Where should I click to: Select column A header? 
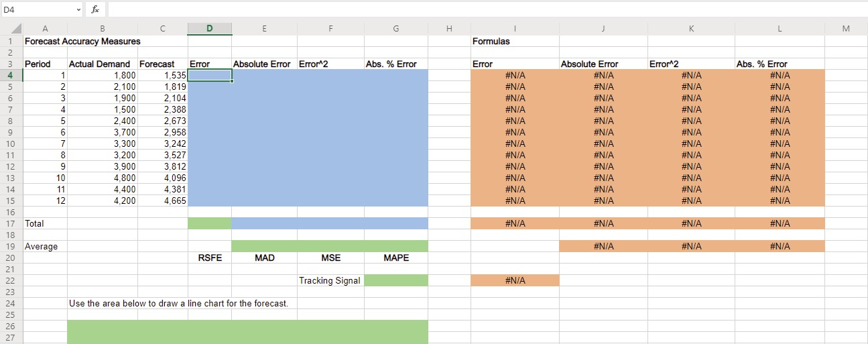[x=45, y=29]
